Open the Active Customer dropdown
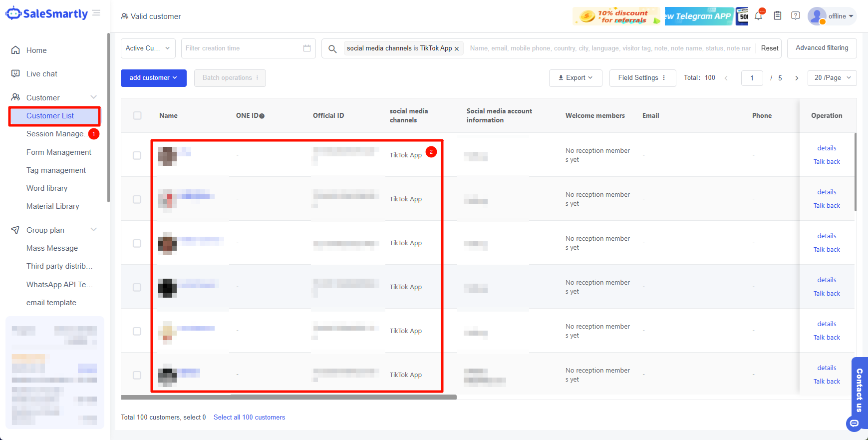This screenshot has width=868, height=440. [148, 48]
